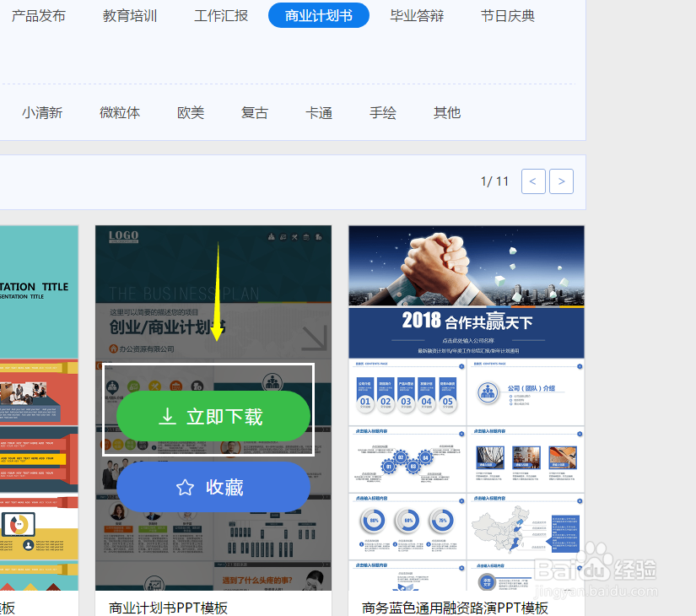The width and height of the screenshot is (696, 616).
Task: Click the green 立即下载 button
Action: tap(213, 416)
